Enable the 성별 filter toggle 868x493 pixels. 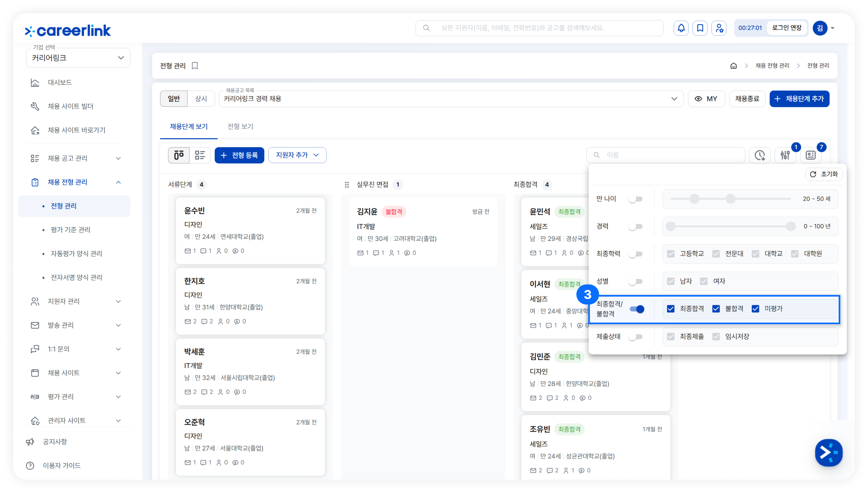pyautogui.click(x=636, y=281)
